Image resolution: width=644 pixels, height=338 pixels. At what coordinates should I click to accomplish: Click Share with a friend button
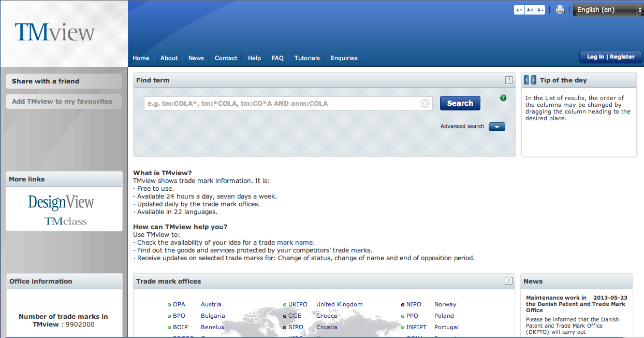click(64, 81)
